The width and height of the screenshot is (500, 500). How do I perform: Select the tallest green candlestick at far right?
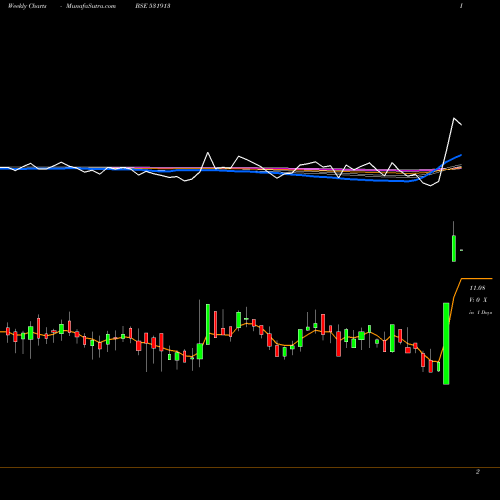pyautogui.click(x=446, y=343)
